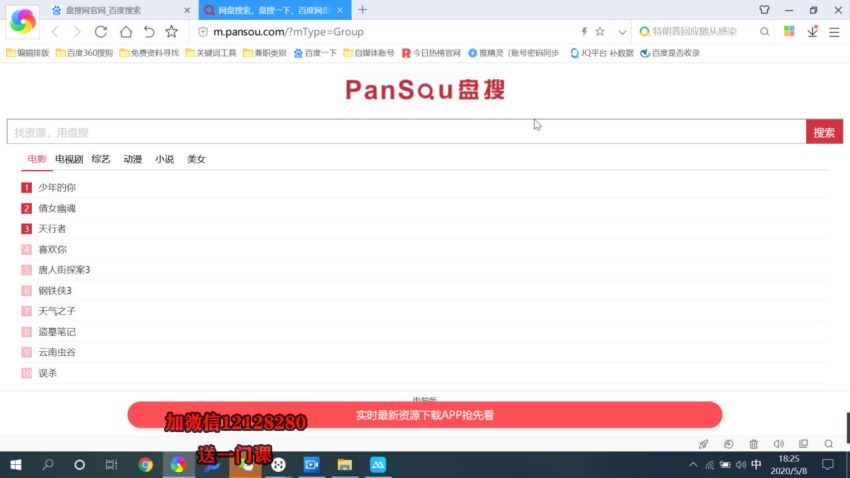Click the PanSou 盘搜 logo
Viewport: 850px width, 478px height.
pyautogui.click(x=425, y=90)
